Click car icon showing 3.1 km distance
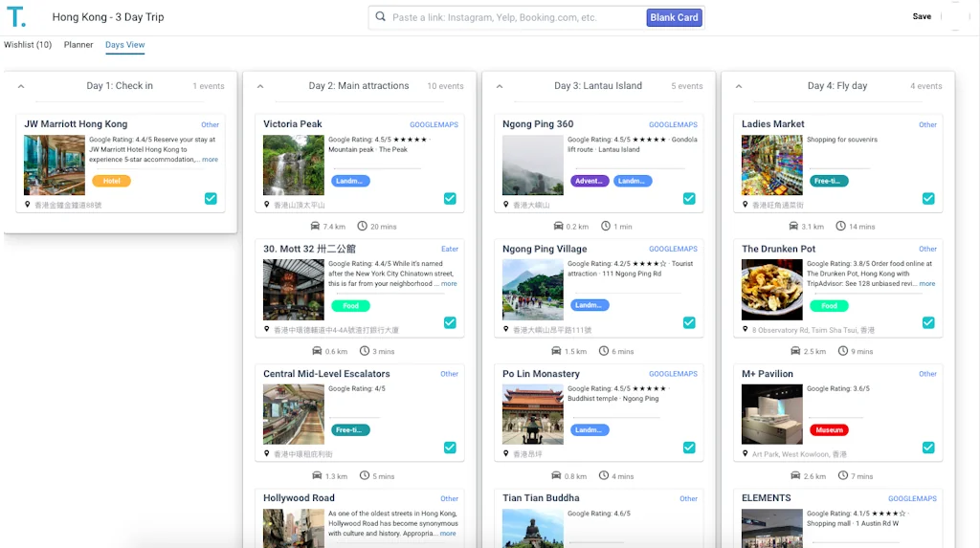 point(794,227)
